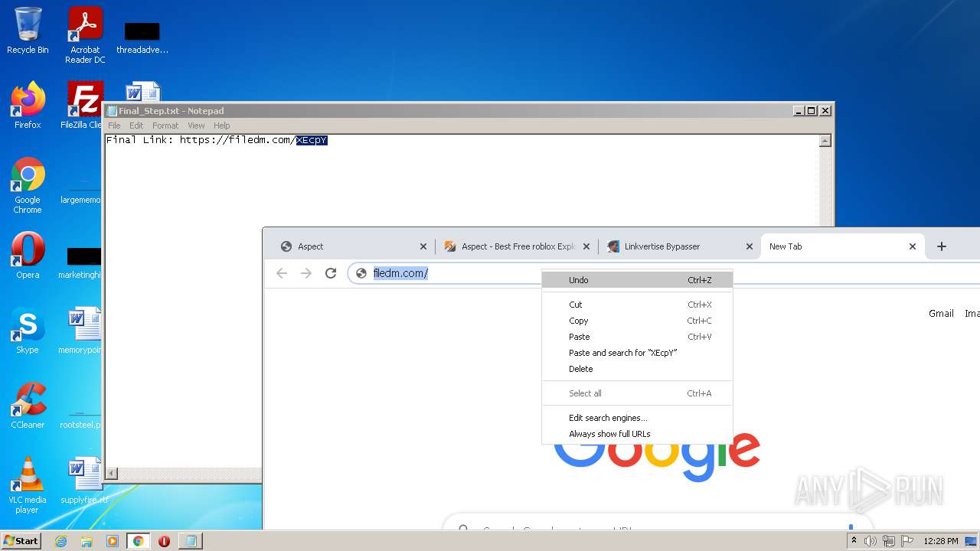Open CCleaner desktop shortcut
The height and width of the screenshot is (551, 980).
28,406
